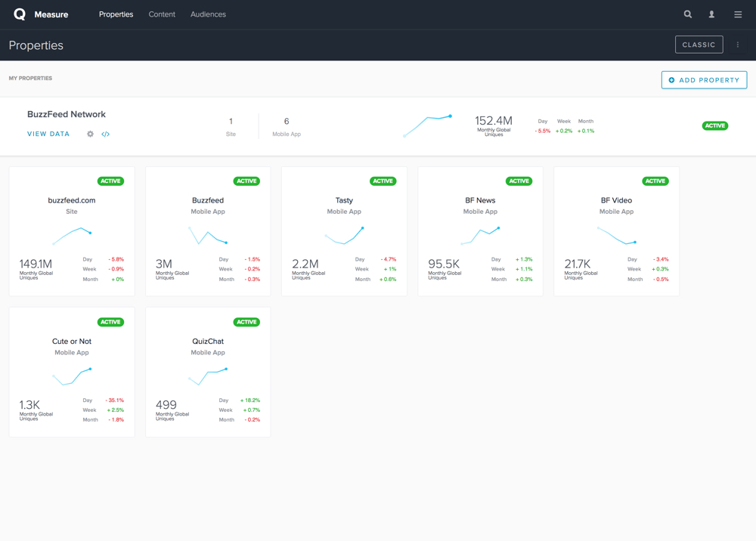Click the 1.3K uniques value

[29, 405]
